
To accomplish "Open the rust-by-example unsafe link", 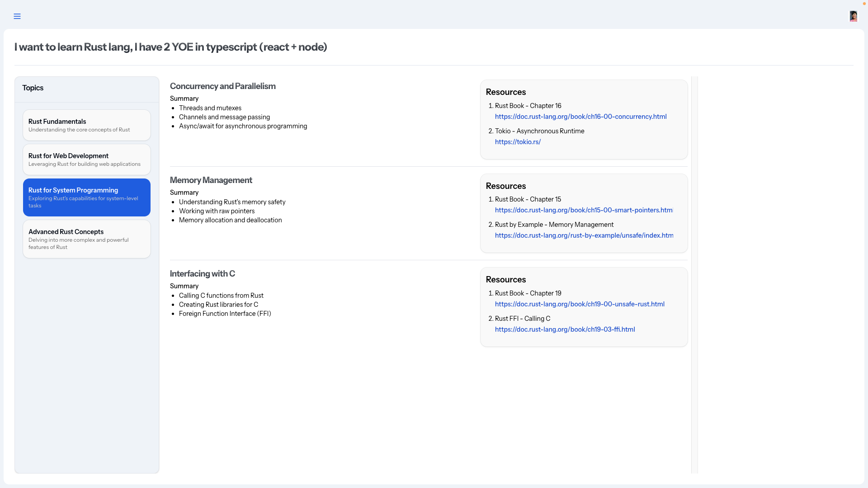I will pos(584,235).
